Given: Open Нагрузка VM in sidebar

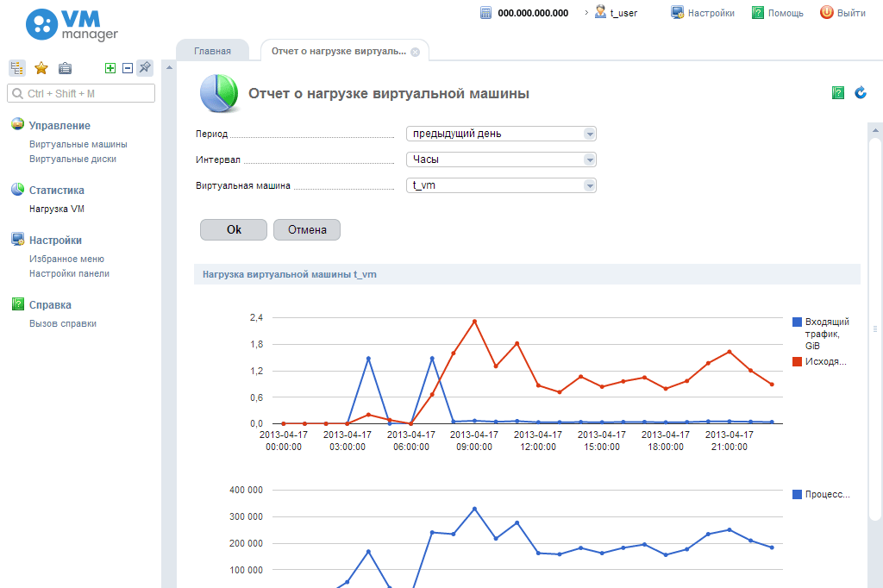Looking at the screenshot, I should (57, 209).
